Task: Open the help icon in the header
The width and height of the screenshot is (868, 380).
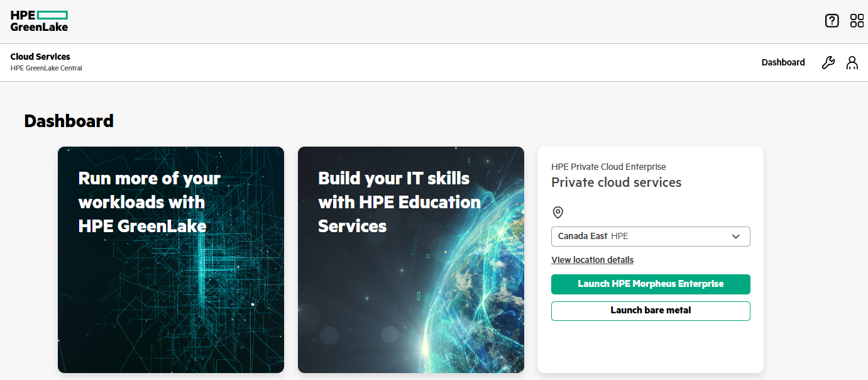Action: click(832, 21)
